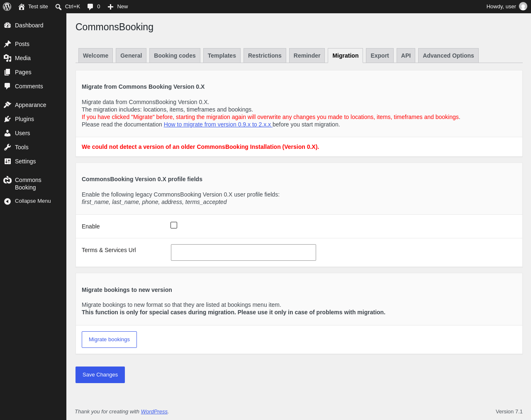Go to the Advanced Options tab

(x=448, y=56)
